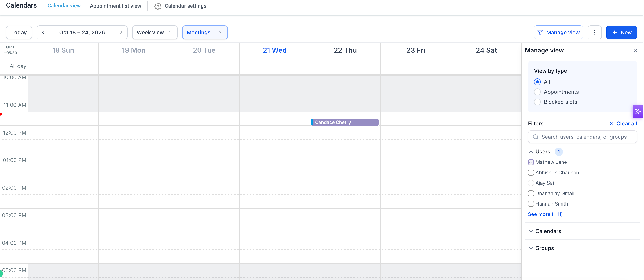Expand the Calendars filter section
This screenshot has width=644, height=280.
531,231
